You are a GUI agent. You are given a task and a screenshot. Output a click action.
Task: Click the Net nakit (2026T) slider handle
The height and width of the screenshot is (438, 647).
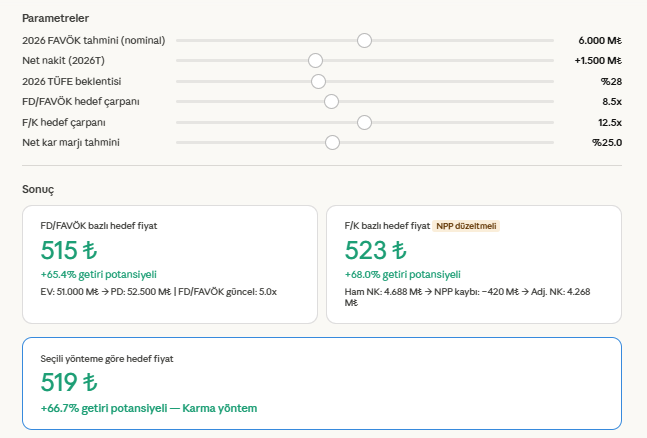(315, 60)
